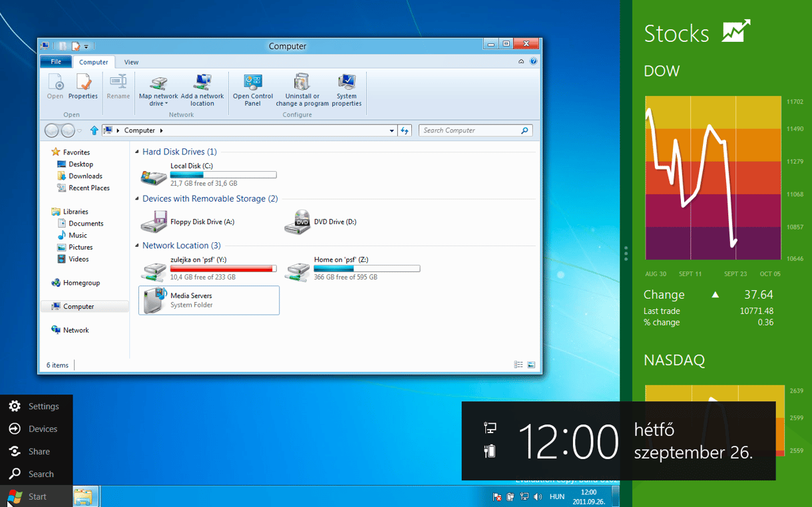Viewport: 812px width, 507px height.
Task: Open the Settings charm
Action: pyautogui.click(x=36, y=406)
